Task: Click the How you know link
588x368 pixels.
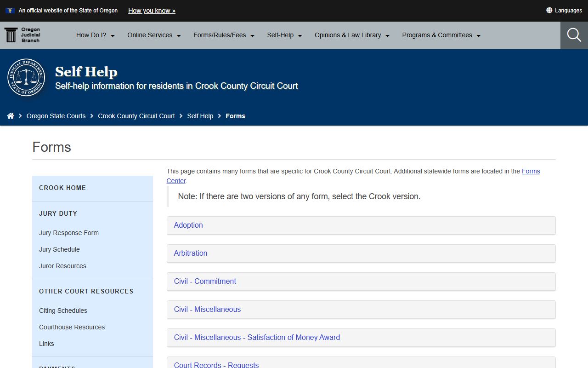Action: (x=152, y=11)
